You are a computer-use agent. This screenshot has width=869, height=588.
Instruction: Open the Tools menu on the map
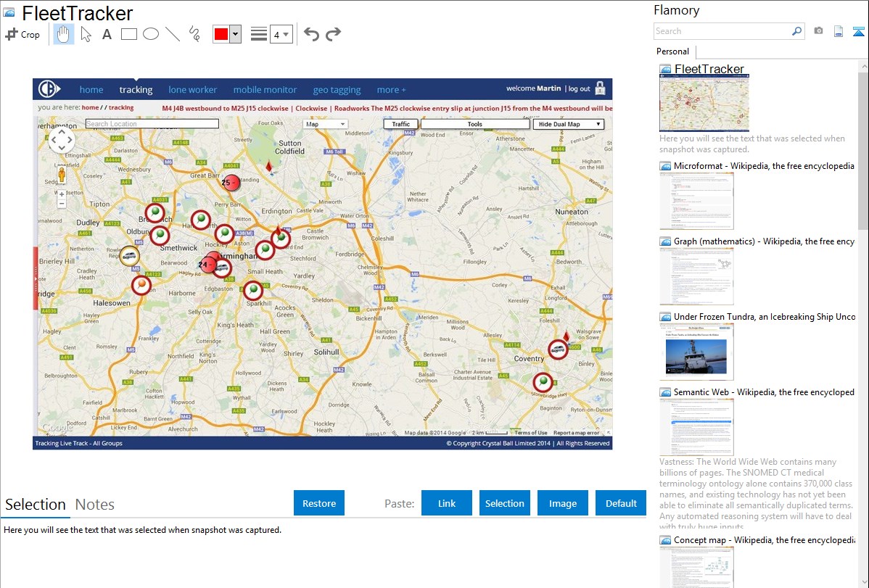point(474,124)
